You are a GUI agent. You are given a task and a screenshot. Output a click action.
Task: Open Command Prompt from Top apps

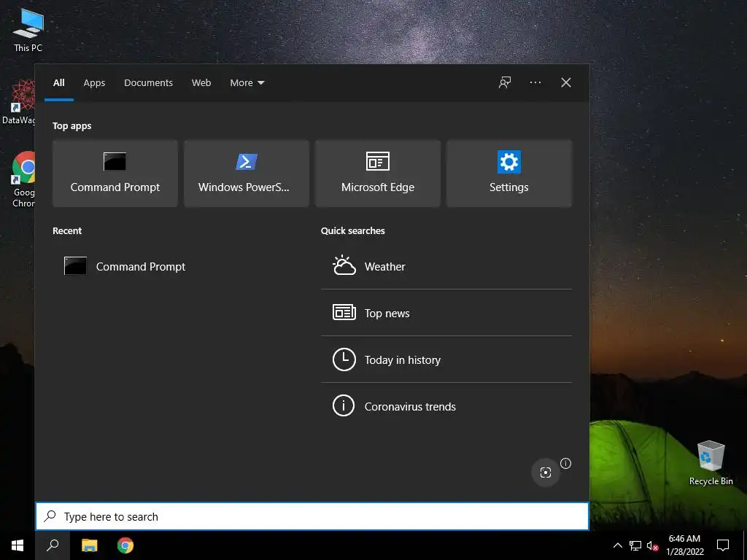click(115, 174)
